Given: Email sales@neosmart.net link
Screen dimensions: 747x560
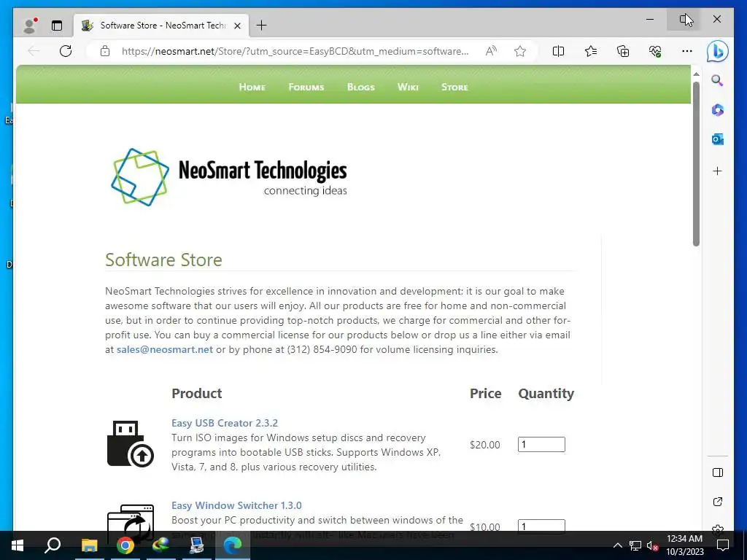Looking at the screenshot, I should tap(165, 349).
